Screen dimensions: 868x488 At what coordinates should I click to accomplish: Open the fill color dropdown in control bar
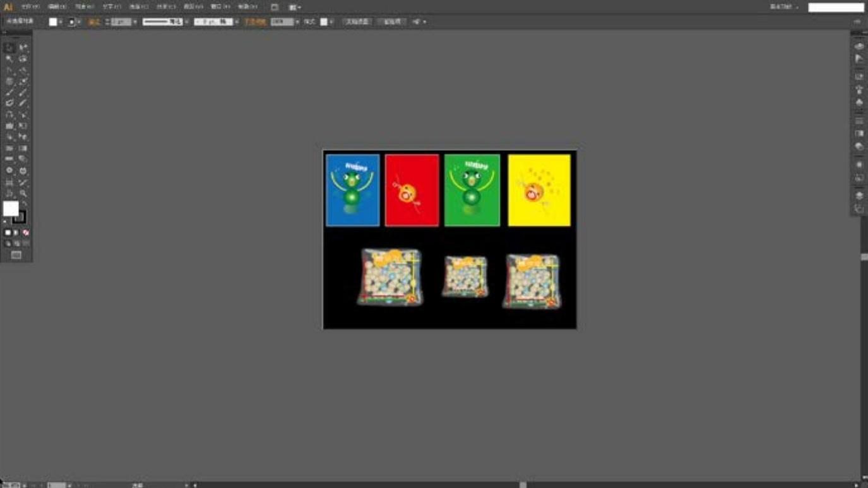(x=61, y=21)
